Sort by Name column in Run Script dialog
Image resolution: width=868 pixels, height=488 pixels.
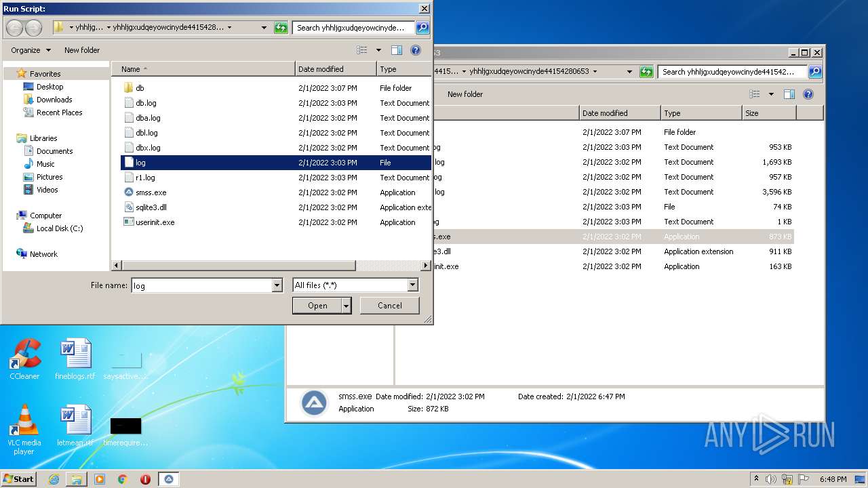tap(203, 69)
